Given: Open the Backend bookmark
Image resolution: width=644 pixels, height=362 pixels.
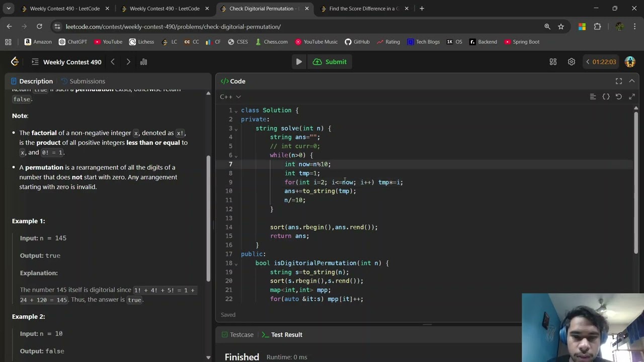Looking at the screenshot, I should click(483, 42).
